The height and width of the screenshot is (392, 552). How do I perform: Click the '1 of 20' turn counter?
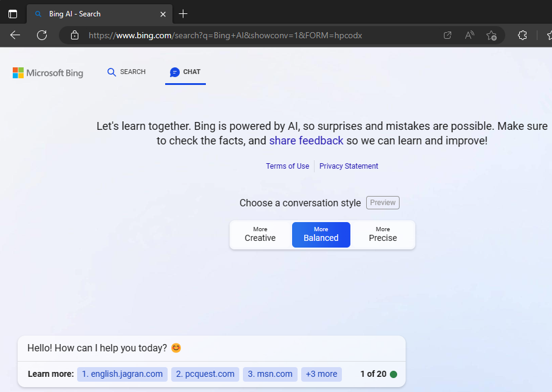click(x=373, y=374)
